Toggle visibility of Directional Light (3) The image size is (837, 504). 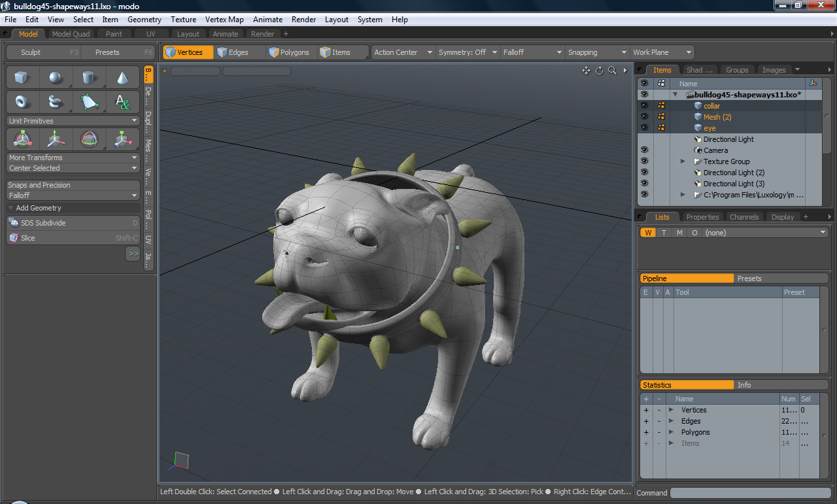[x=644, y=184]
